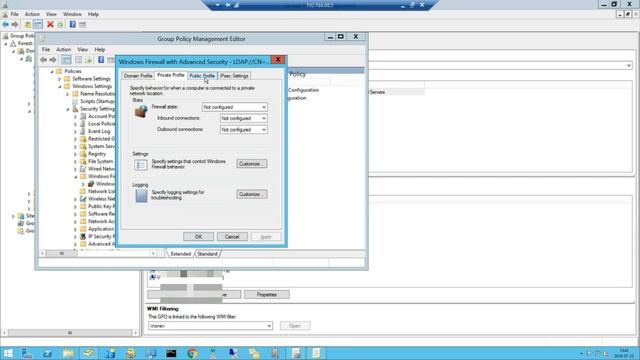Open Server Manager icon in taskbar

click(27, 353)
